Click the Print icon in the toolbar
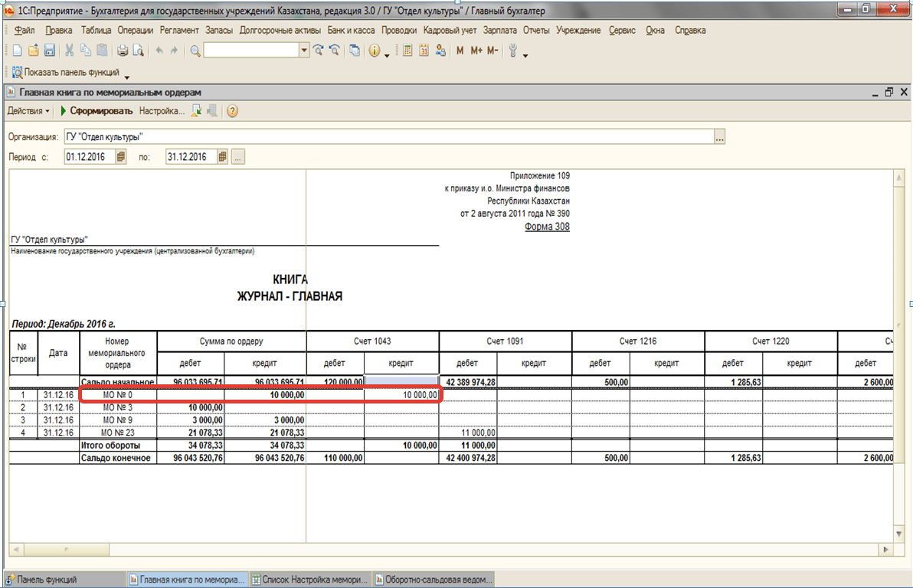913x588 pixels. pos(123,51)
